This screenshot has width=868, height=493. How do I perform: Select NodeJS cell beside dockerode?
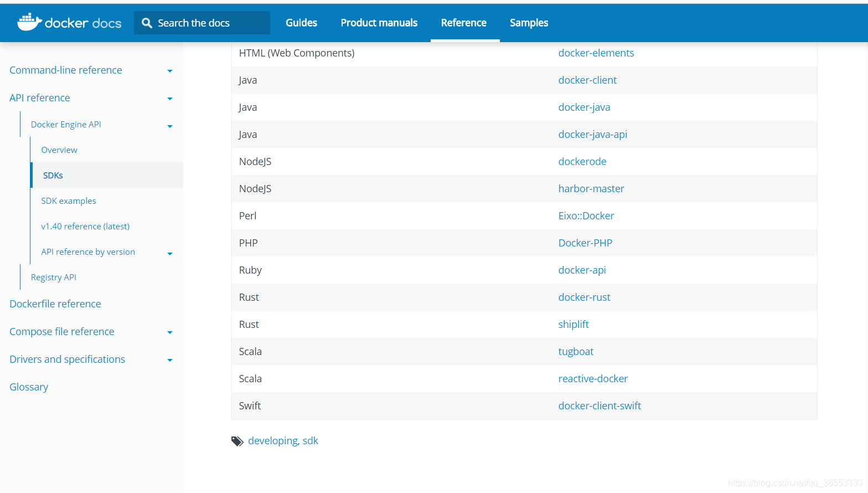[255, 162]
